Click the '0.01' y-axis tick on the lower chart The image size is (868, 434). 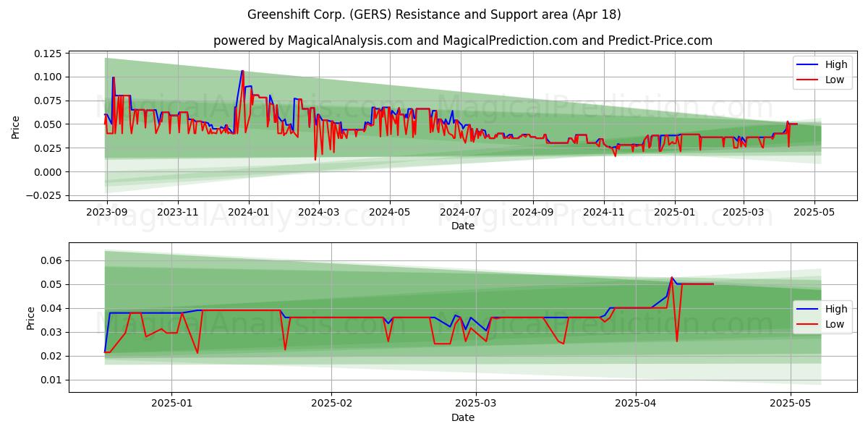click(x=52, y=380)
